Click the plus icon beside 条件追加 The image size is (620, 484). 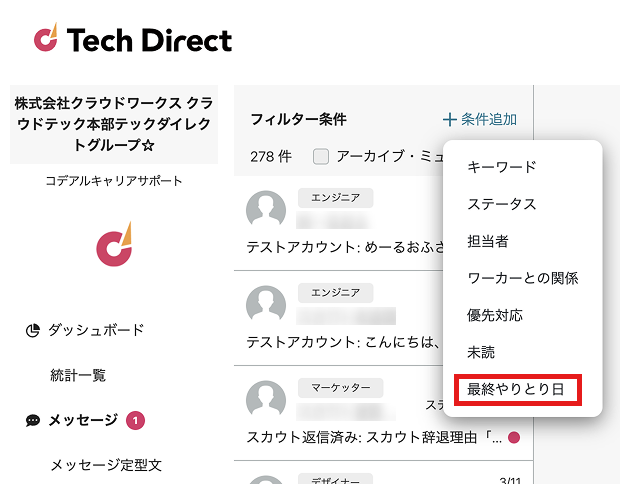click(450, 119)
